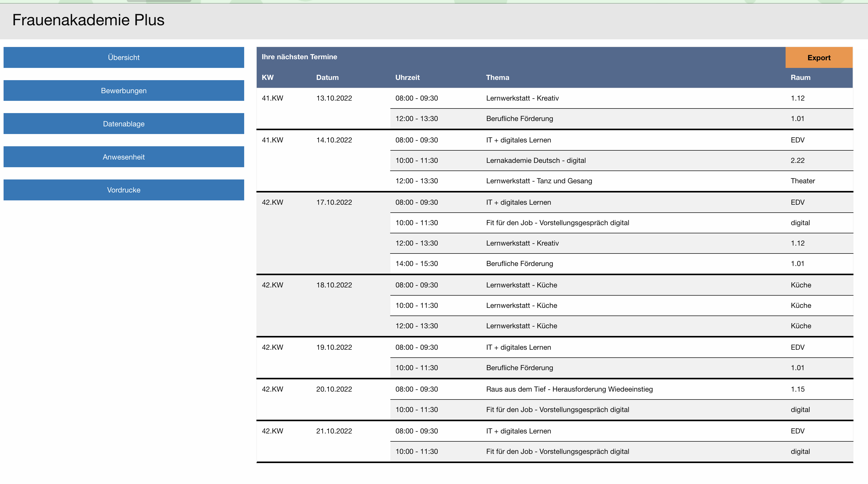Click 'Lernakademie Deutsch - digital'
Screen dimensions: 868x484
pos(536,160)
